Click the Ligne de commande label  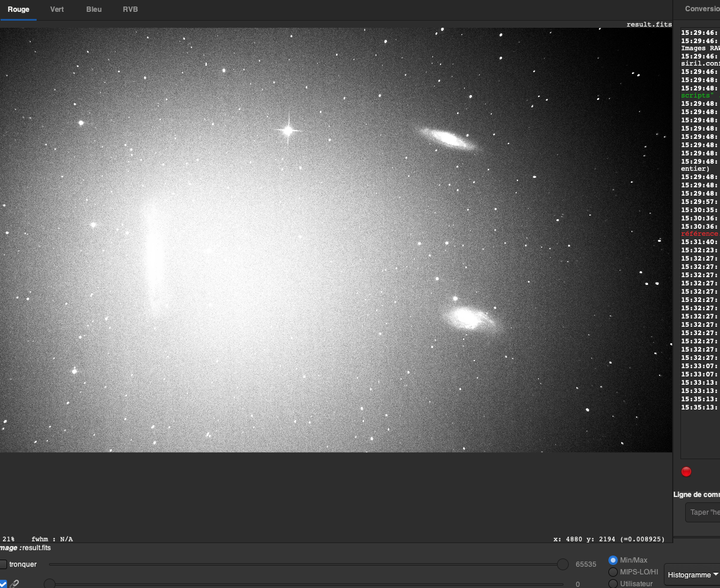coord(697,494)
